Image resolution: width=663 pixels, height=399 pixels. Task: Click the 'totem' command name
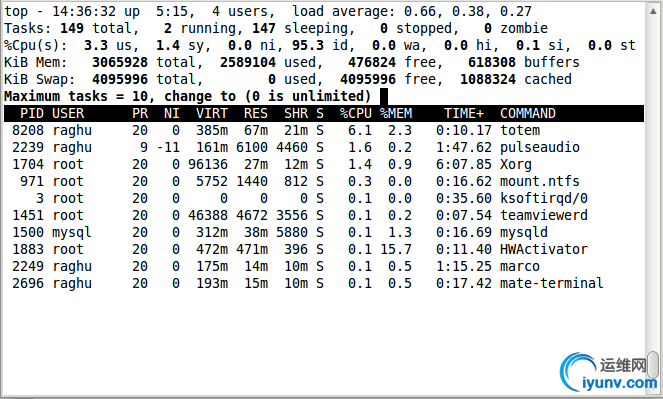(x=520, y=130)
